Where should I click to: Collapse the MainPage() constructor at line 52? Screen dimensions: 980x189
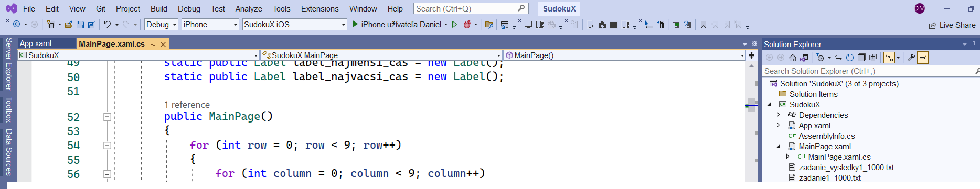pyautogui.click(x=107, y=117)
